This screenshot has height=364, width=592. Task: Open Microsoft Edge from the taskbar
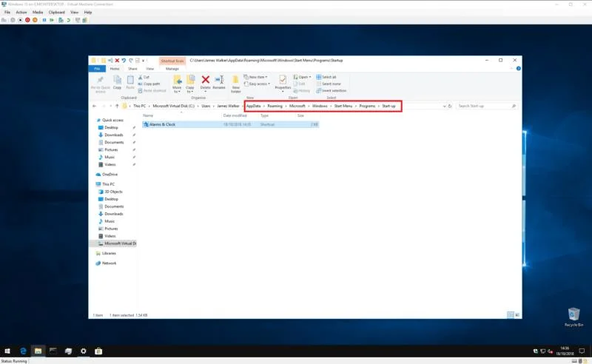(23, 351)
